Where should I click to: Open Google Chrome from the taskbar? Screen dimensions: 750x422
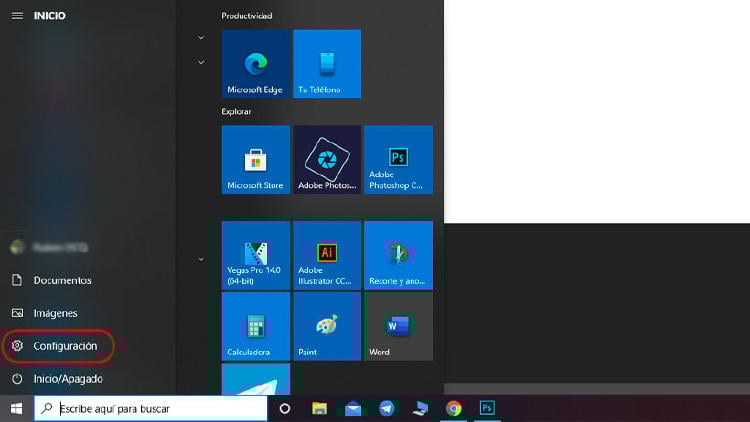coord(453,408)
